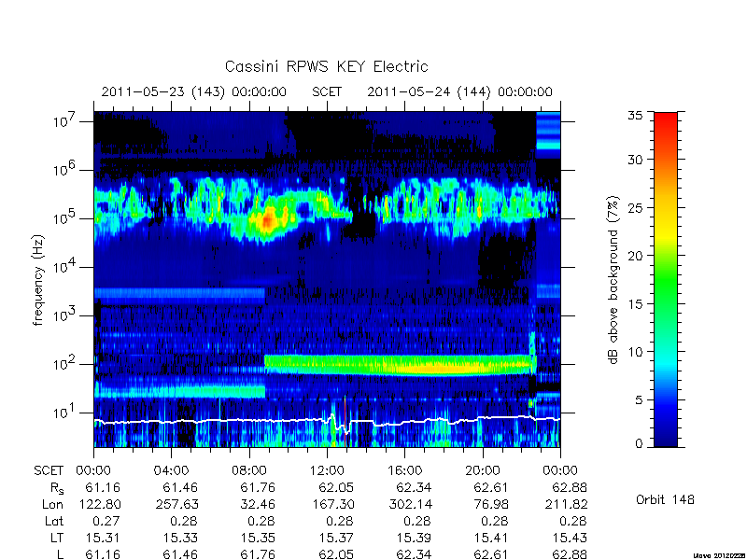Click the Rs value '62.05'
The height and width of the screenshot is (560, 747).
[x=336, y=487]
